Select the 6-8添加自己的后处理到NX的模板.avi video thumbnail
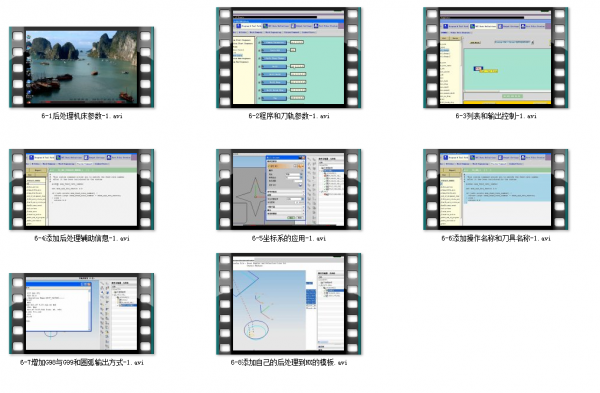 tap(289, 304)
